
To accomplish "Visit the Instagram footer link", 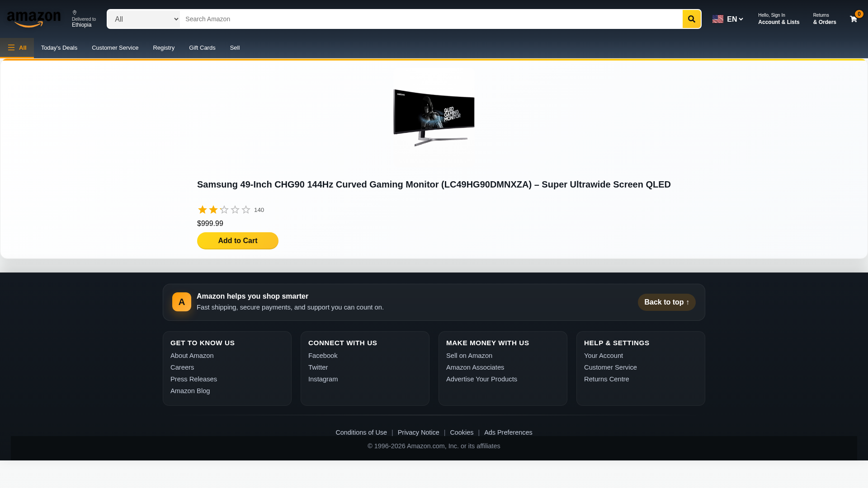I will [323, 379].
